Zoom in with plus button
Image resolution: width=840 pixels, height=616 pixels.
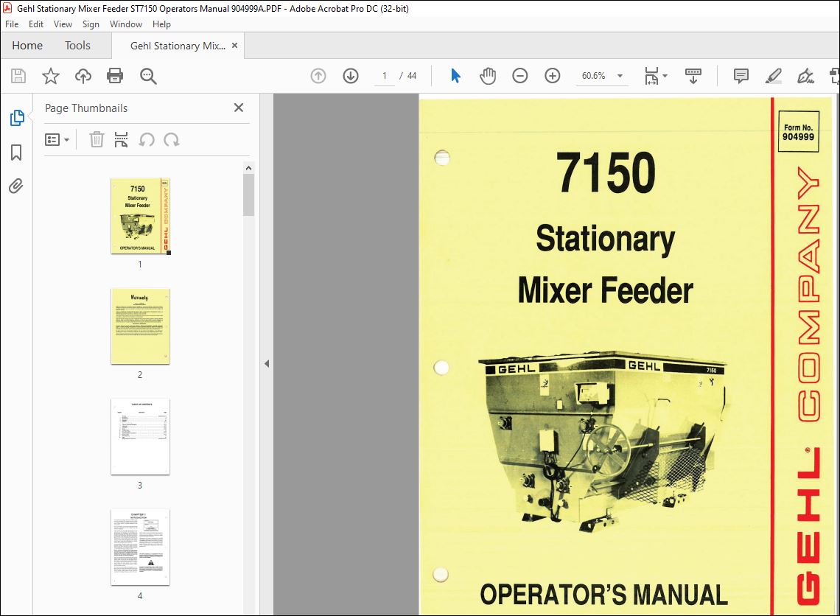pos(553,76)
